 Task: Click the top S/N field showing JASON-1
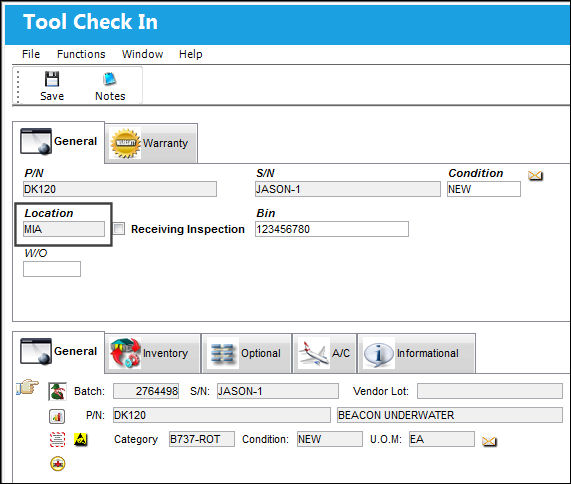347,189
